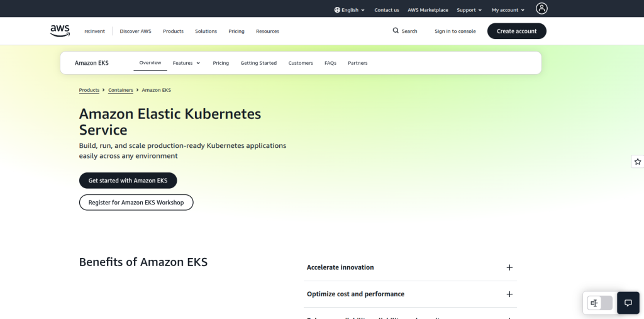The width and height of the screenshot is (644, 319).
Task: Expand the Features dropdown in EKS nav
Action: [186, 63]
